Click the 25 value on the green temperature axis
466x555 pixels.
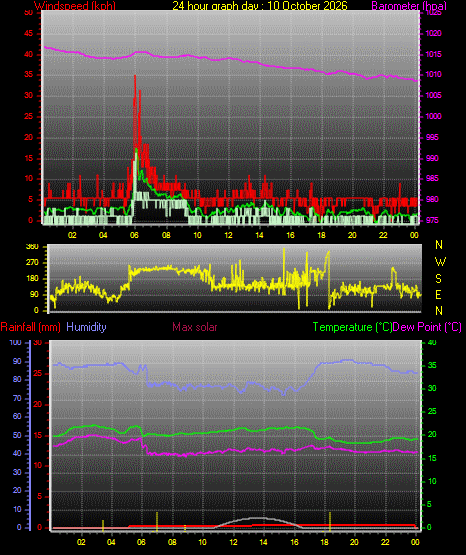[432, 411]
